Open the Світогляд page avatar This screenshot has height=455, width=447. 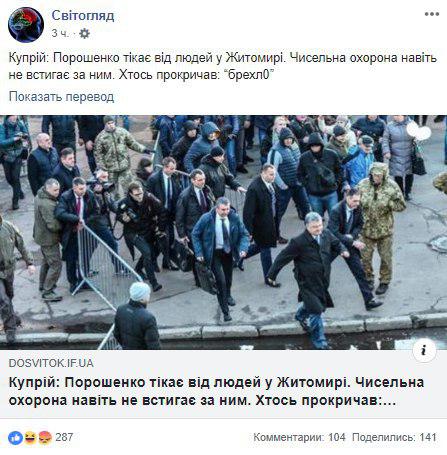coord(26,25)
